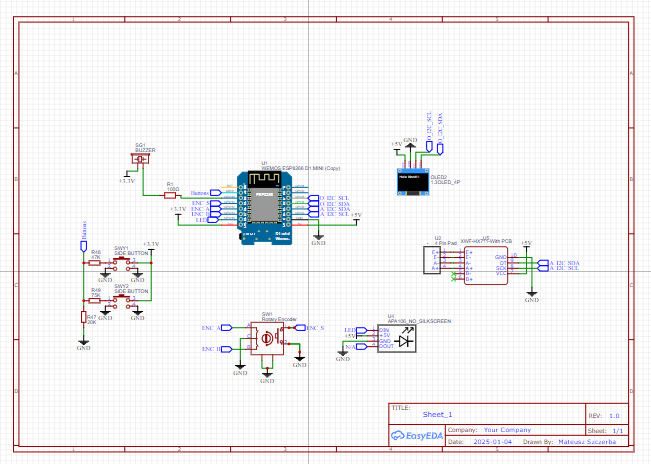
Task: Click the no-connect X on HX711 B+ pin
Action: (x=453, y=279)
